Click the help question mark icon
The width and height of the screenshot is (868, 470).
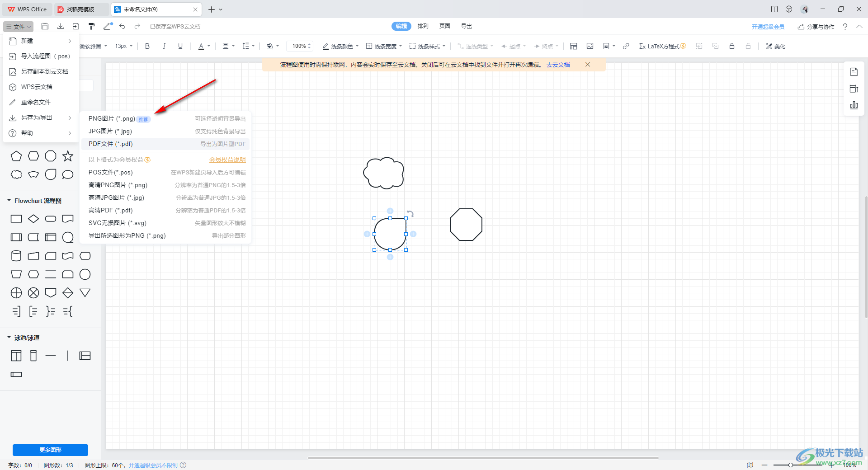click(x=845, y=27)
